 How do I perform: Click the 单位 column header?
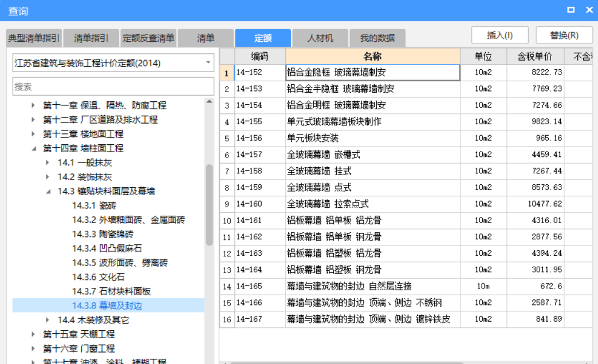pos(483,57)
